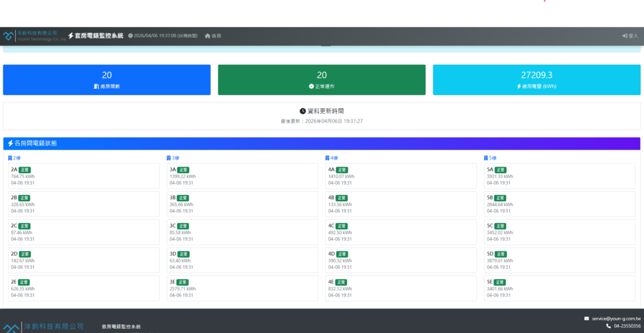The height and width of the screenshot is (333, 644).
Task: Open the 首頁 home link
Action: click(213, 36)
